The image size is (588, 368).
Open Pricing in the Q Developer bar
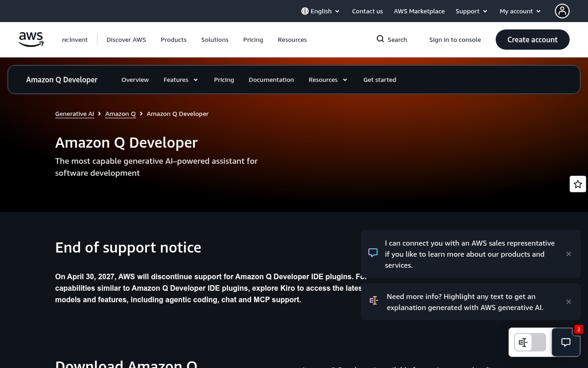pos(224,80)
